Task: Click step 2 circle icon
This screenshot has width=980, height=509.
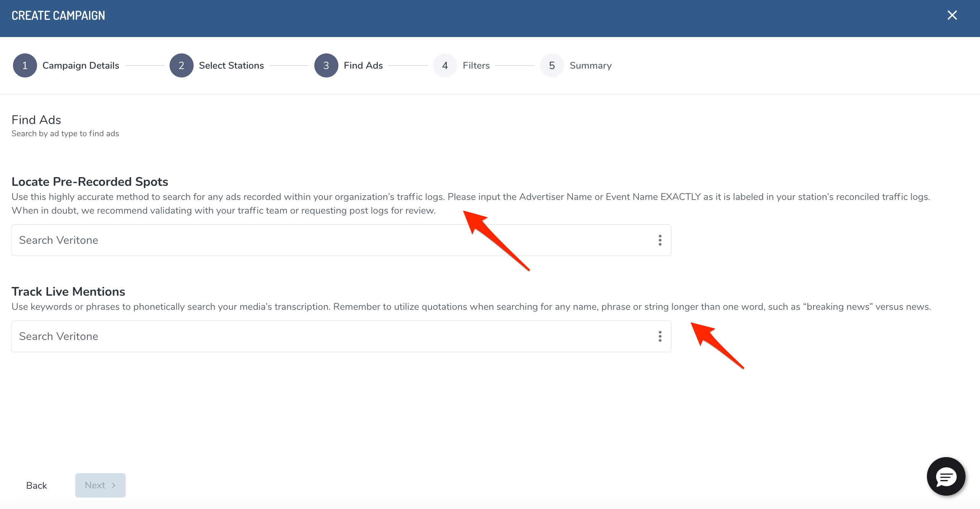Action: pos(181,66)
